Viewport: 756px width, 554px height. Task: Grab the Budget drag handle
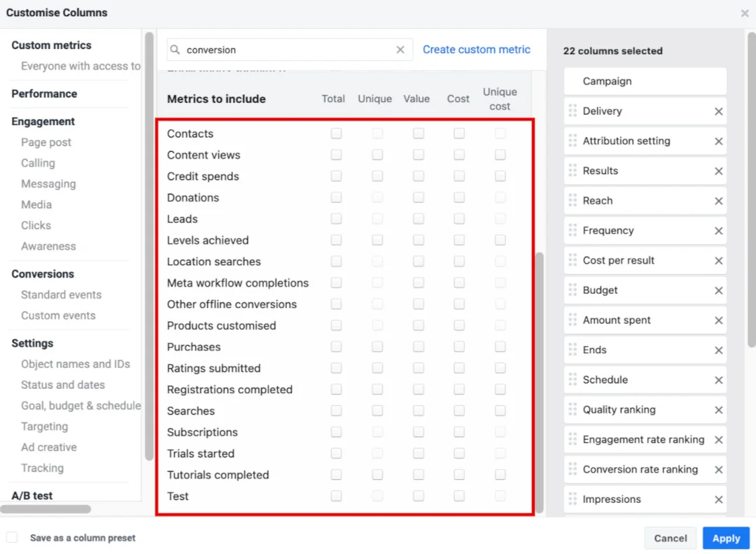(x=573, y=290)
